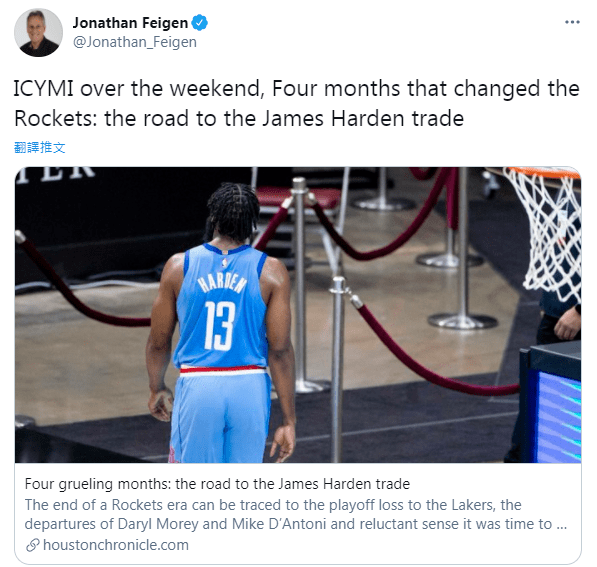The width and height of the screenshot is (597, 567).
Task: Select the word 'Rockets:' in tweet text
Action: 56,118
